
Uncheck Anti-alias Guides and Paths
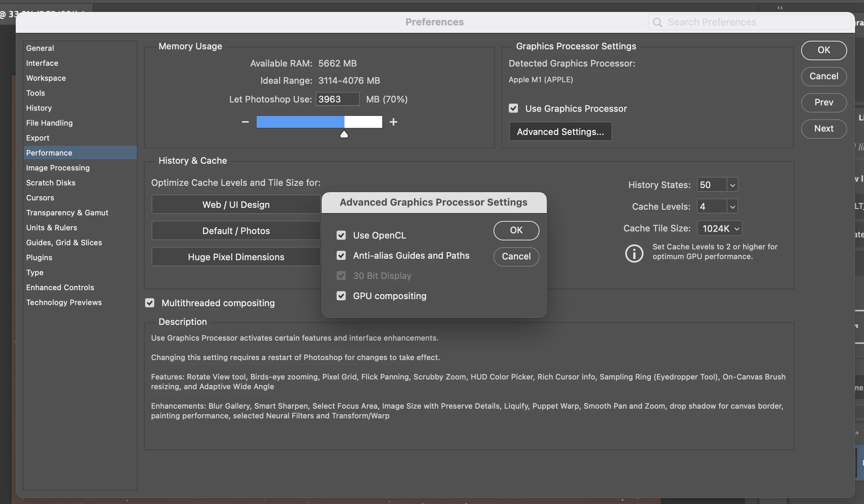pyautogui.click(x=341, y=255)
